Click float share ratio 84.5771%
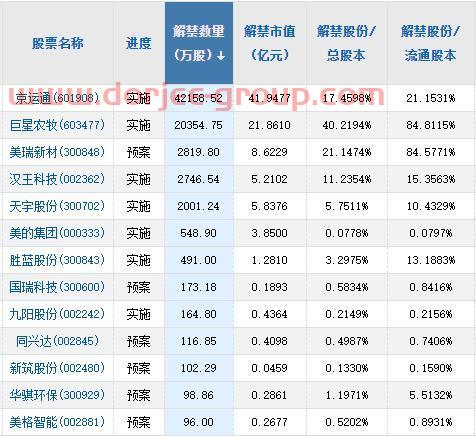476x436 pixels. click(x=431, y=152)
